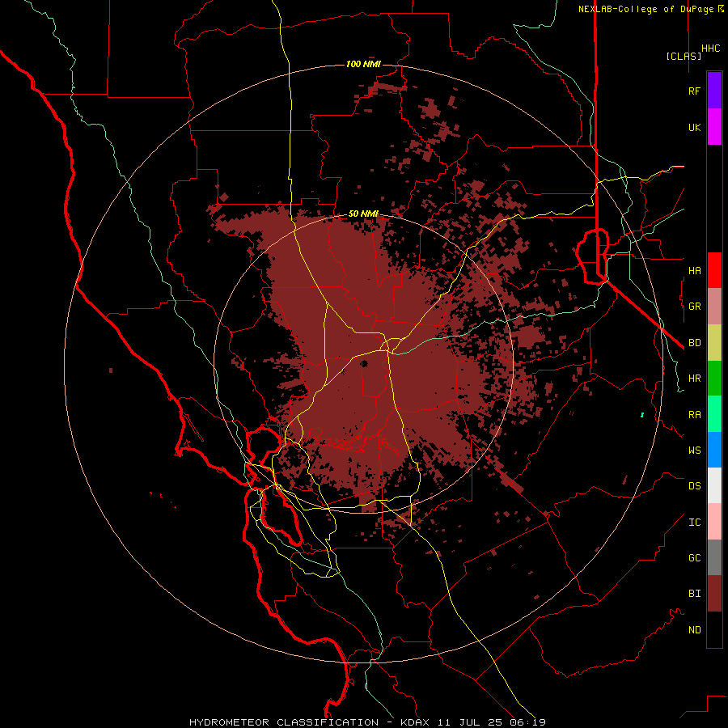Click the "BD" legend label
The width and height of the screenshot is (728, 728).
click(694, 343)
